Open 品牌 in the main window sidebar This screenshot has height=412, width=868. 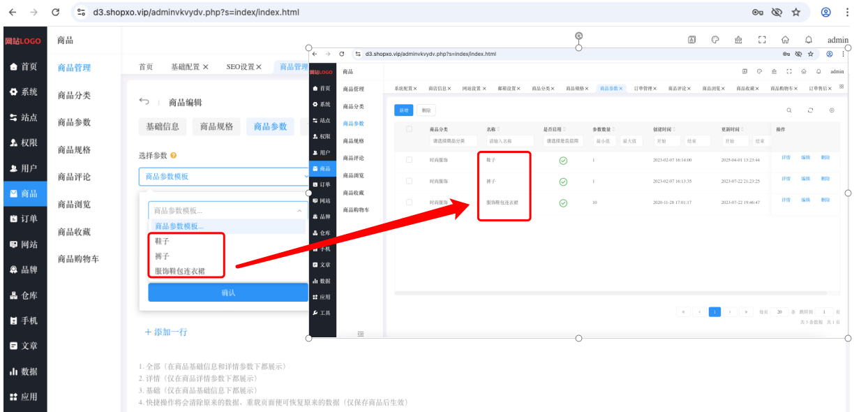24,270
